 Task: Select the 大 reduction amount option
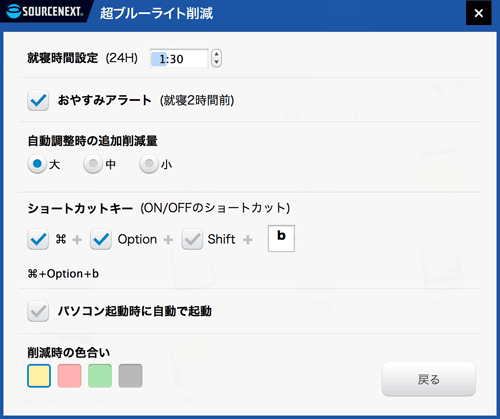point(37,164)
